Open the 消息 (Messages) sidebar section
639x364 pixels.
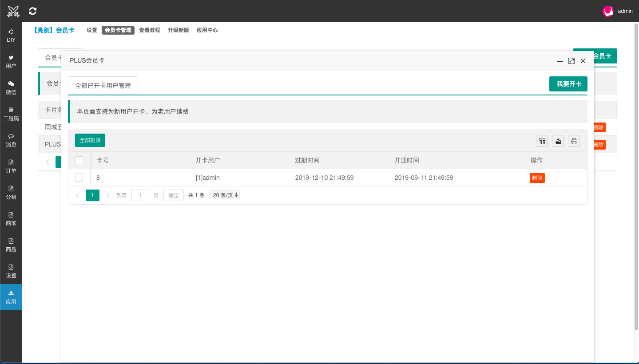click(11, 140)
